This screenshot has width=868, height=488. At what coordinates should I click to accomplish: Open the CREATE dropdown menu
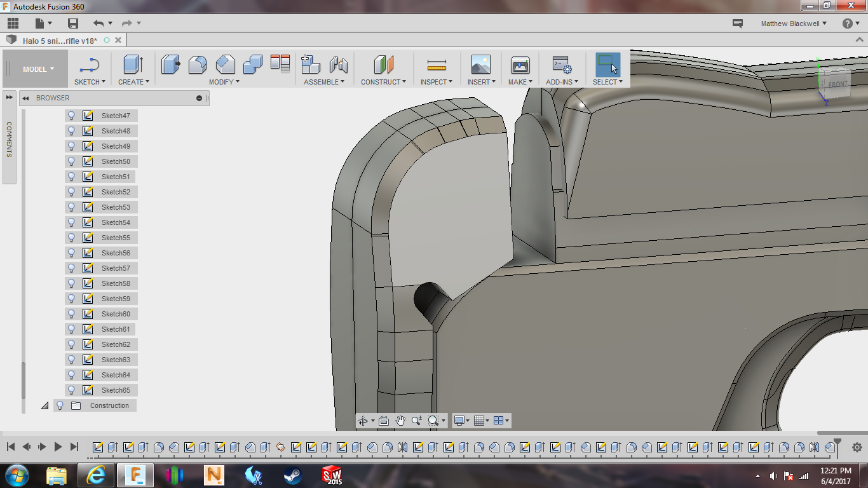133,82
